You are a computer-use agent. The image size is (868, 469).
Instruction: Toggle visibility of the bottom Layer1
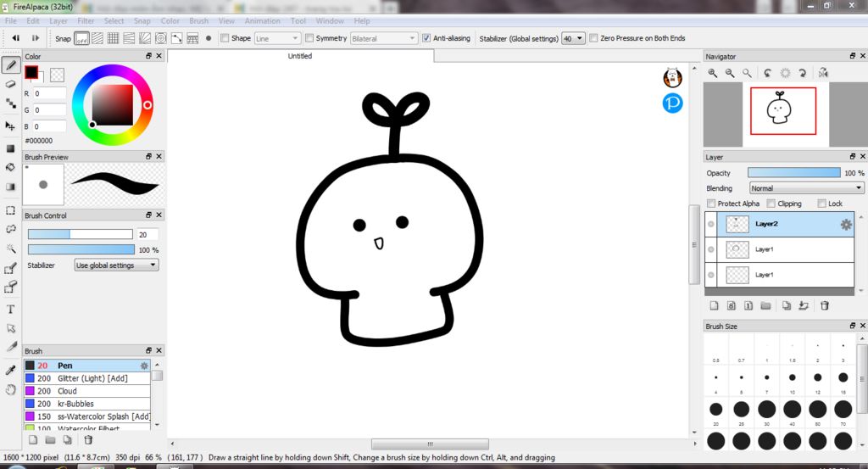(711, 275)
